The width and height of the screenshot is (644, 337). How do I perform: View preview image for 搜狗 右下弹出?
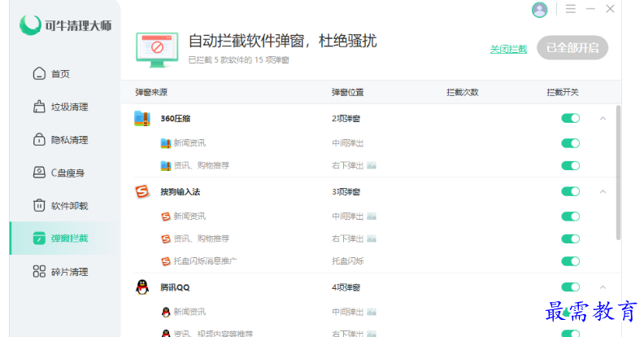[372, 239]
